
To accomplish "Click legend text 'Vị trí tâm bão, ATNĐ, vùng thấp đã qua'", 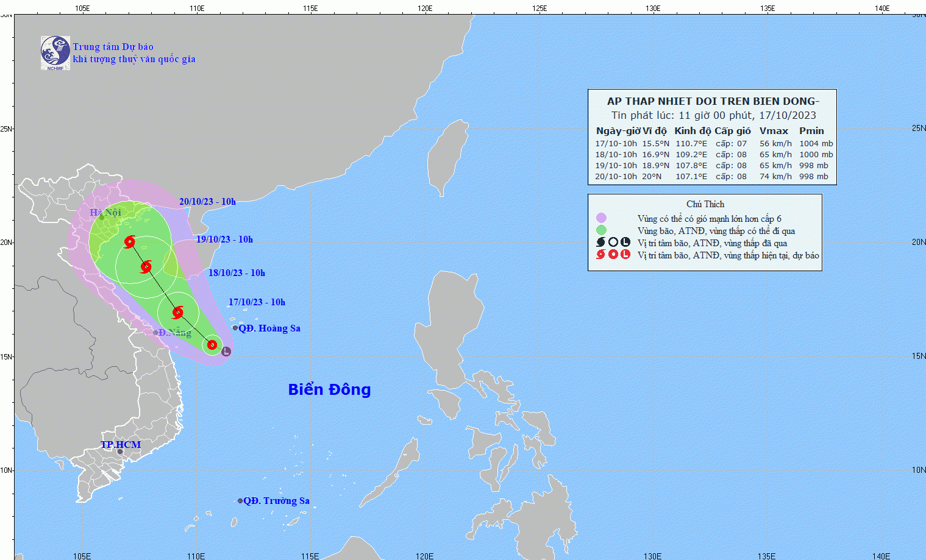I will tap(712, 243).
